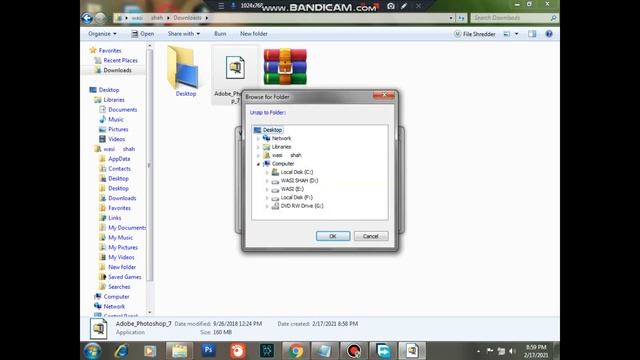Expand wasi shah node in dialog tree
The image size is (640, 360).
click(x=258, y=156)
